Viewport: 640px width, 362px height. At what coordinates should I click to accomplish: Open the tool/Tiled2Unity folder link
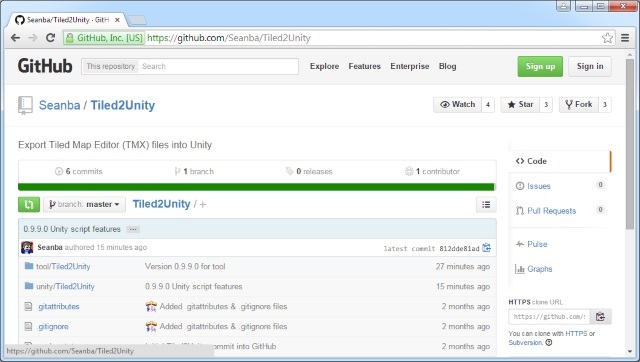point(63,267)
